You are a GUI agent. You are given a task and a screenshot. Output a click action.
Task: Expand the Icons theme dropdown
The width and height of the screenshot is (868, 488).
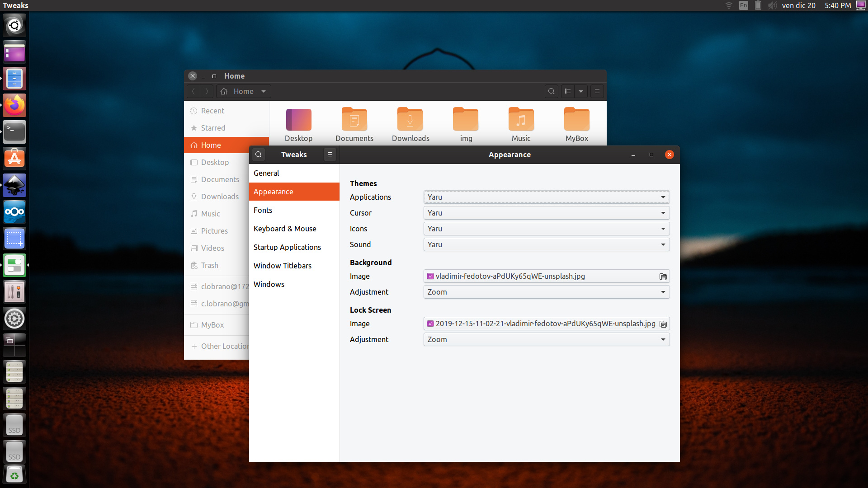[x=546, y=229]
